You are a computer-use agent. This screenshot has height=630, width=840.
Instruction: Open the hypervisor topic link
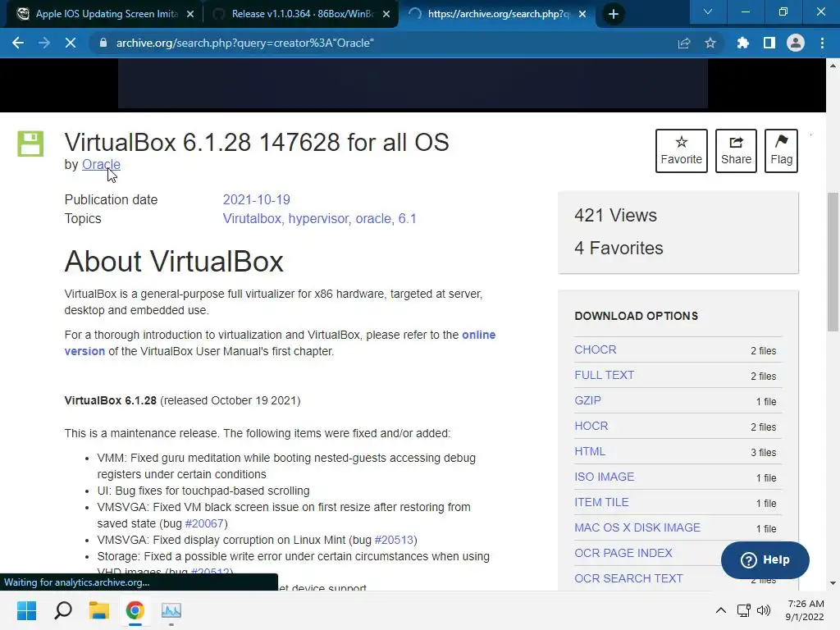point(318,218)
